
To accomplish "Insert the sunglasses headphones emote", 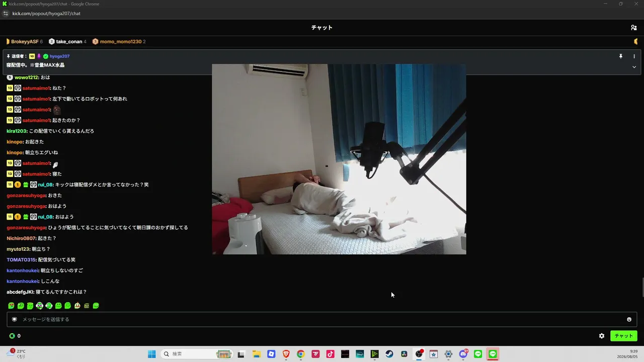I will [x=39, y=306].
